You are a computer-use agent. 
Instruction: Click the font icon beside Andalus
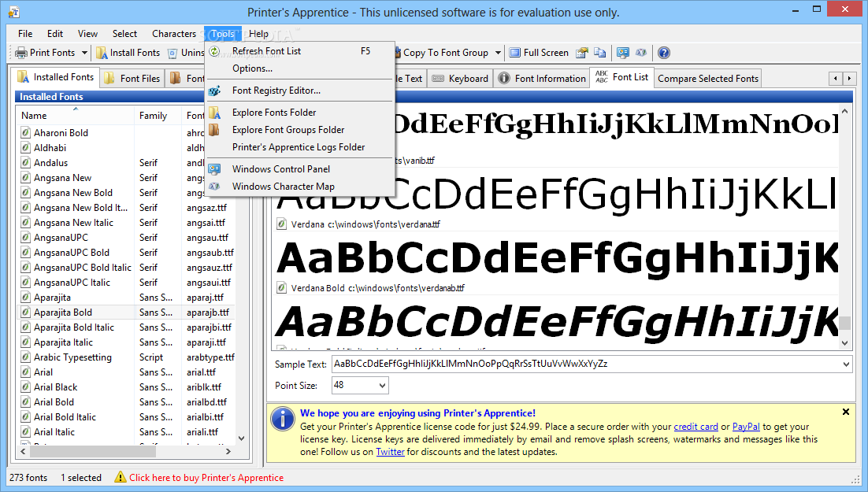click(25, 163)
